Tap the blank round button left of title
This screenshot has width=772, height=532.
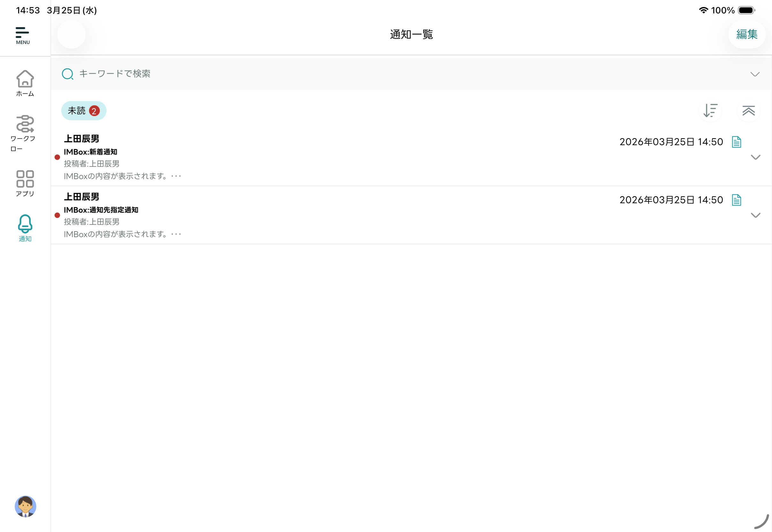[71, 34]
